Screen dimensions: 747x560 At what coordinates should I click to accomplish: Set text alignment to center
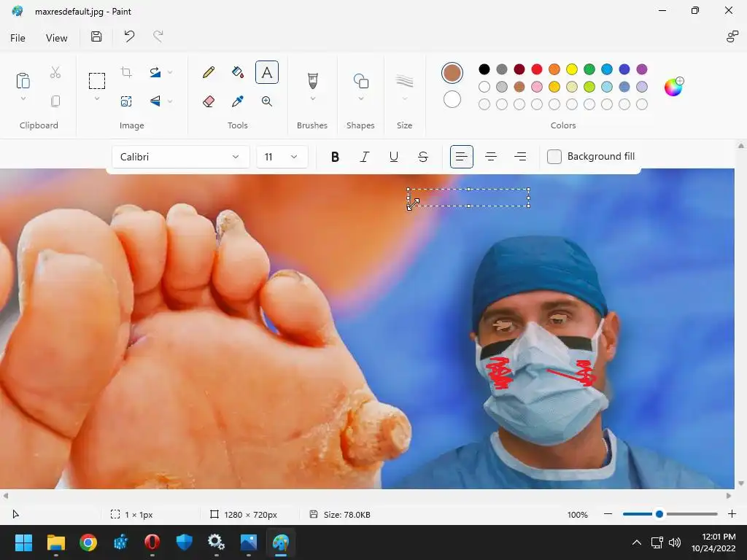click(x=491, y=157)
